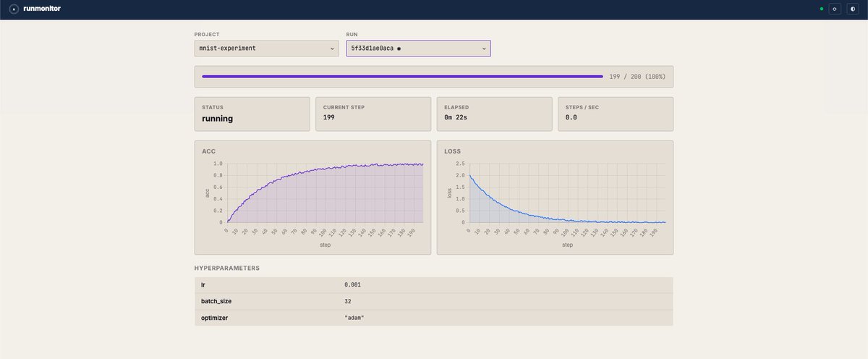The height and width of the screenshot is (359, 868).
Task: Click the LOSS chart title
Action: [x=452, y=151]
